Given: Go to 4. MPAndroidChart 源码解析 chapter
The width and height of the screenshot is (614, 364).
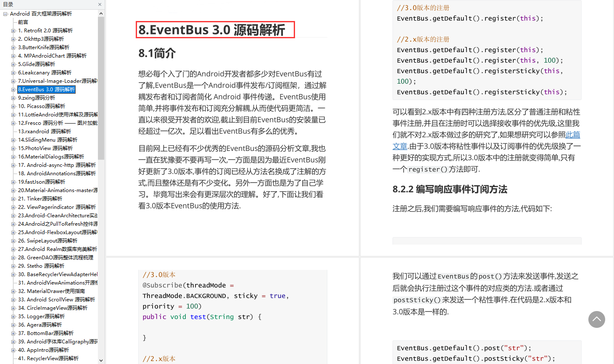Looking at the screenshot, I should (53, 56).
